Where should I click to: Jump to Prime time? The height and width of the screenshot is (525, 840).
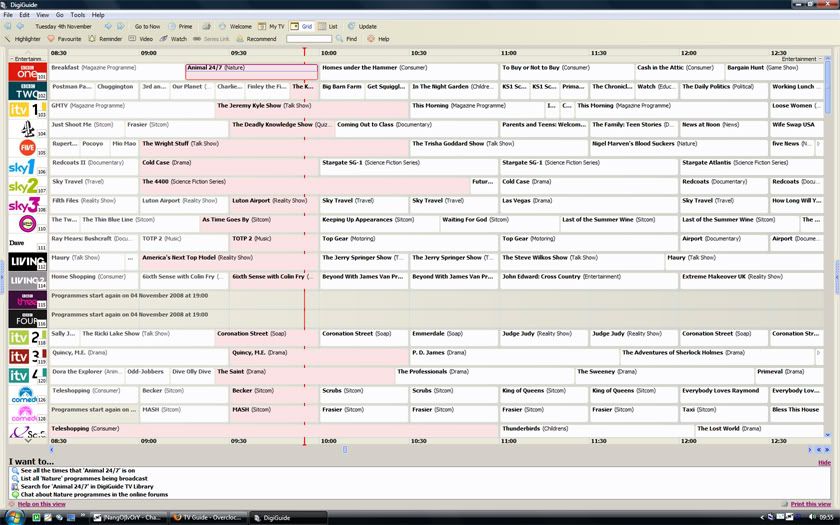(x=181, y=26)
